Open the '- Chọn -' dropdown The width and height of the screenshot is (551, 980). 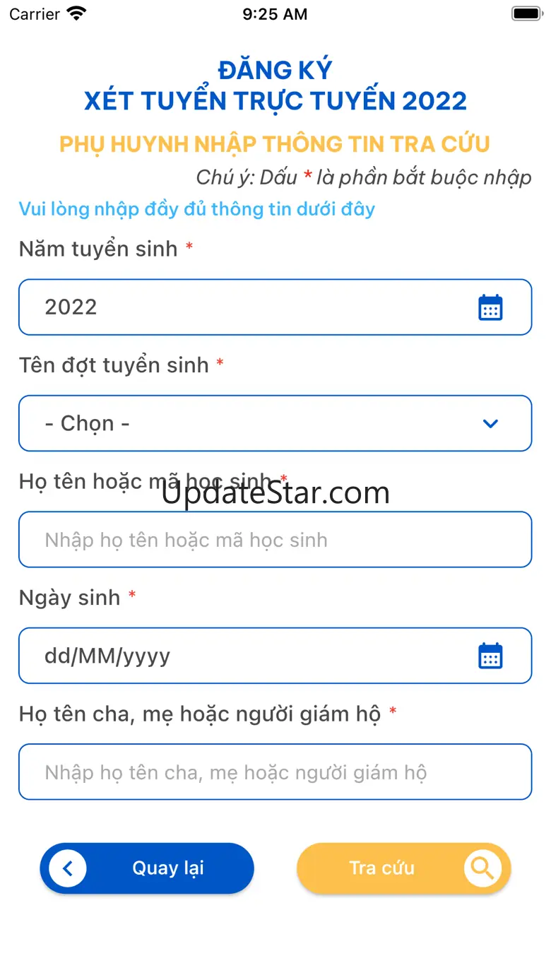click(275, 423)
